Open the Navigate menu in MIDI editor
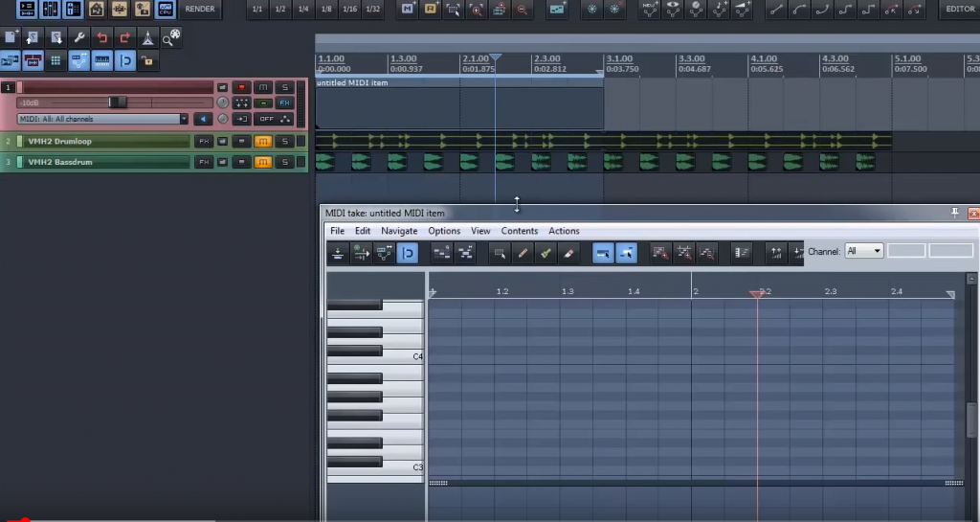 click(399, 231)
